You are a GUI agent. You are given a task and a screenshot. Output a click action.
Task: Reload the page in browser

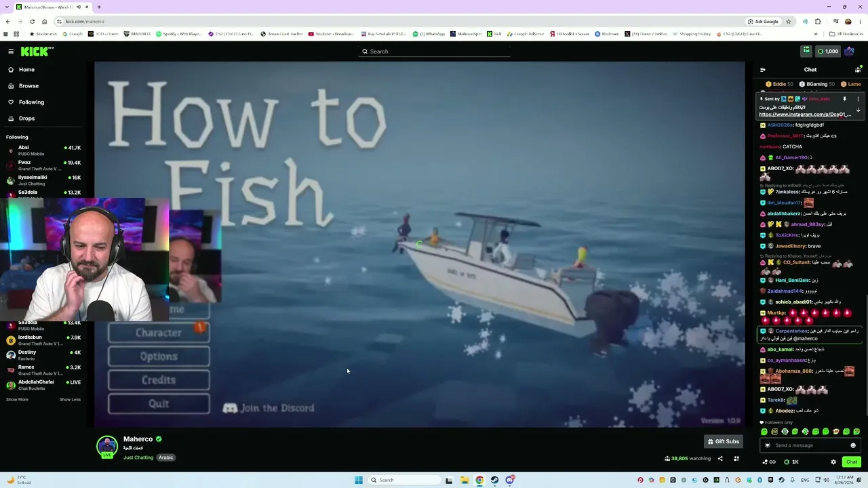pyautogui.click(x=32, y=22)
